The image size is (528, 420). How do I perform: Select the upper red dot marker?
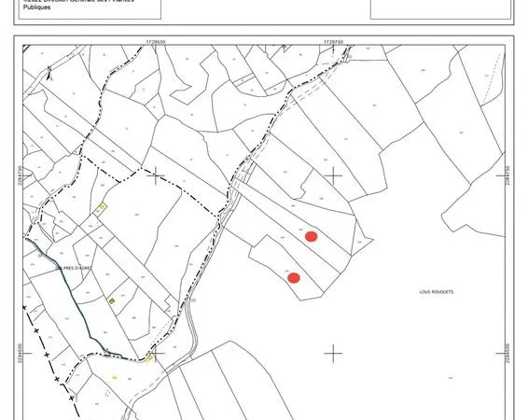click(312, 236)
